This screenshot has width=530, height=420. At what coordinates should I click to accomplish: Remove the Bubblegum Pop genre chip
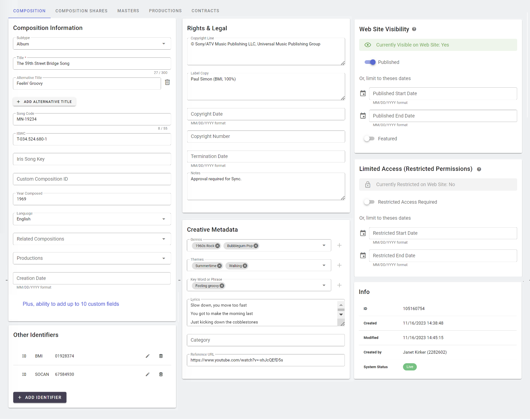tap(256, 246)
